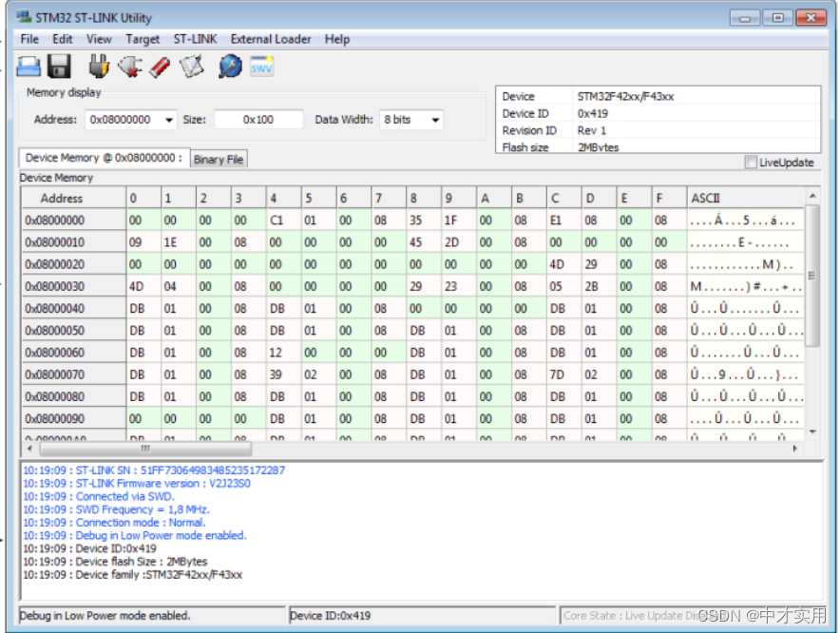
Task: Click the memory table vertical scroll thumb
Action: (812, 276)
